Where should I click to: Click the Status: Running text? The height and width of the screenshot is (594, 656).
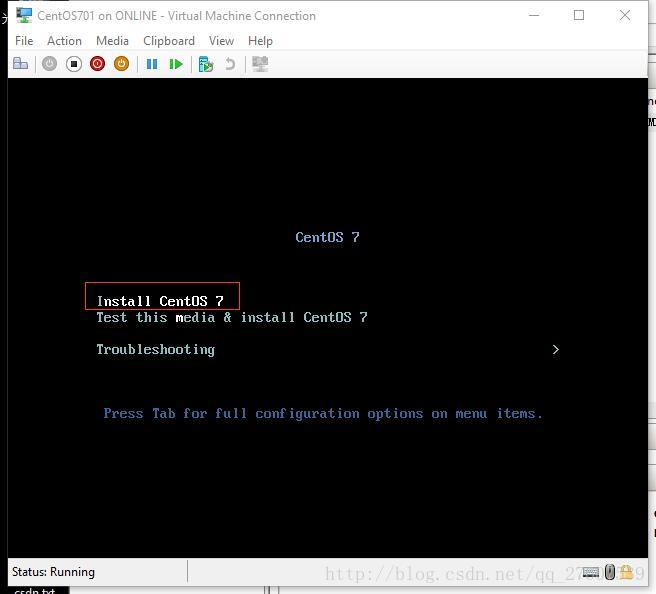click(x=53, y=572)
